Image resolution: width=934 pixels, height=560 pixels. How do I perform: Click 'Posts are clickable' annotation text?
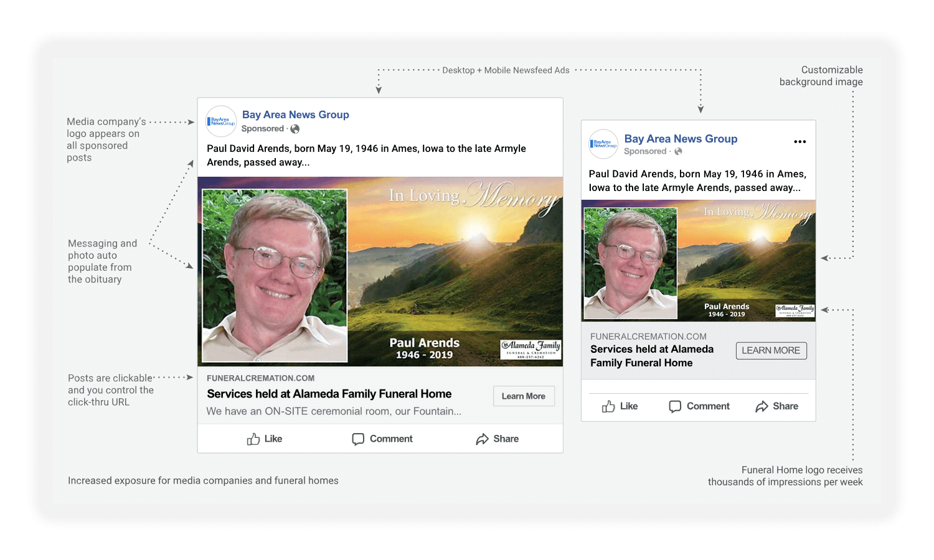[x=111, y=390]
